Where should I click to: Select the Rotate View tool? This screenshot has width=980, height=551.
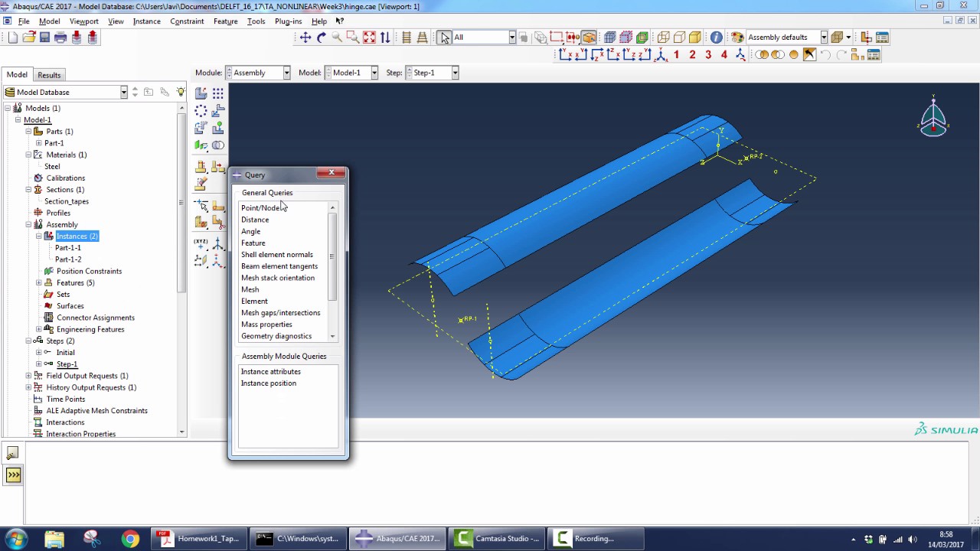(322, 37)
